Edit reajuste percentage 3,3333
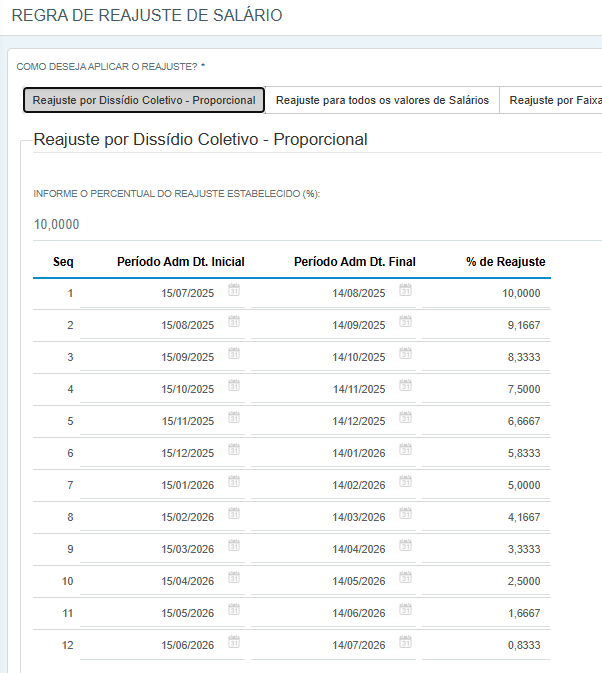This screenshot has height=673, width=602. click(x=486, y=549)
